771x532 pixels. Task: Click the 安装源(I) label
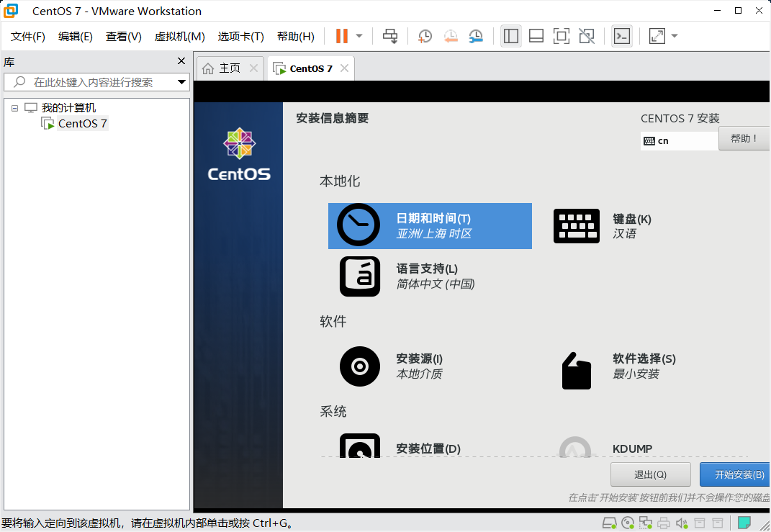(x=420, y=359)
